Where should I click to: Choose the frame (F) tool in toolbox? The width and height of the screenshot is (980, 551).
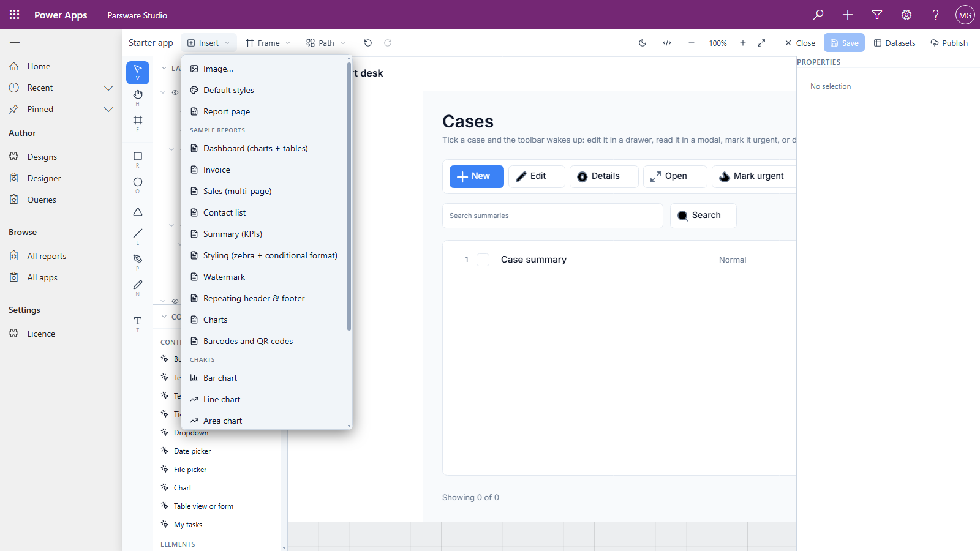[x=138, y=122]
